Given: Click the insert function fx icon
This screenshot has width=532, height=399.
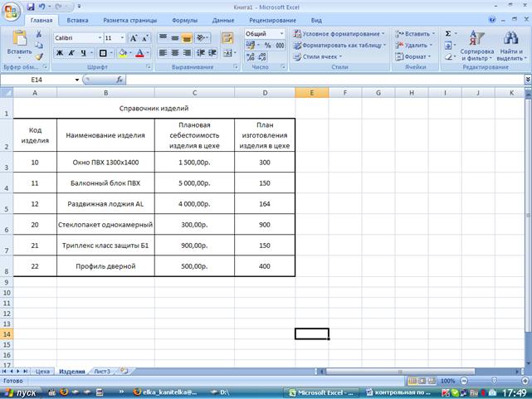Looking at the screenshot, I should [x=120, y=80].
